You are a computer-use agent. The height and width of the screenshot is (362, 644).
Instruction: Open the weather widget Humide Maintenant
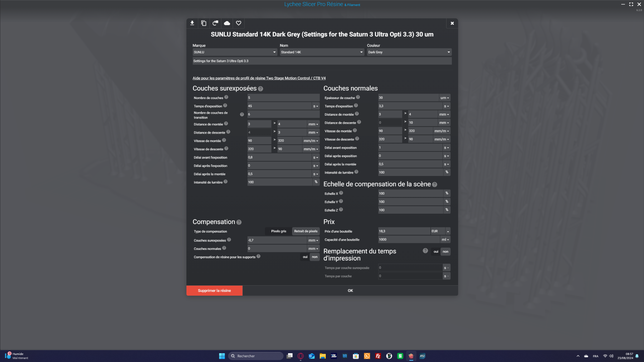point(17,356)
